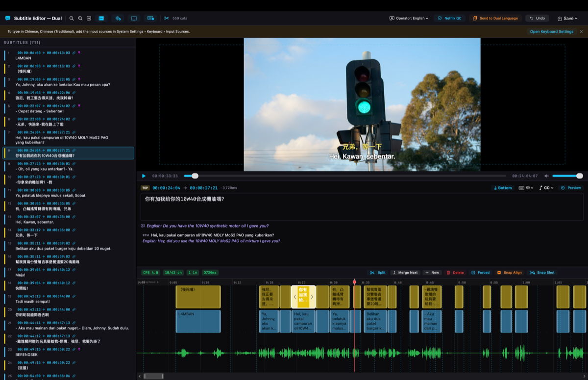The width and height of the screenshot is (588, 380).
Task: Click into the subtitle text editing field
Action: pyautogui.click(x=362, y=206)
